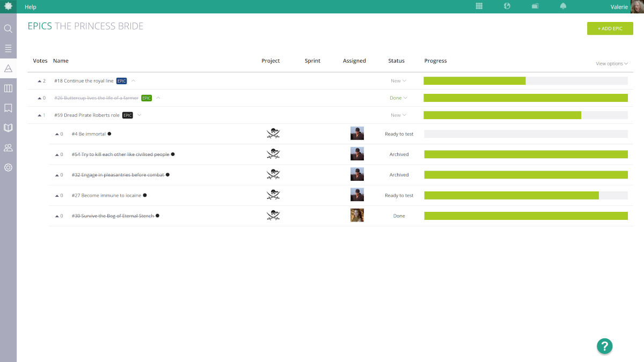Open #30 Survive the Bog of Eternal Stench
Screen dimensions: 644x362
tap(113, 216)
